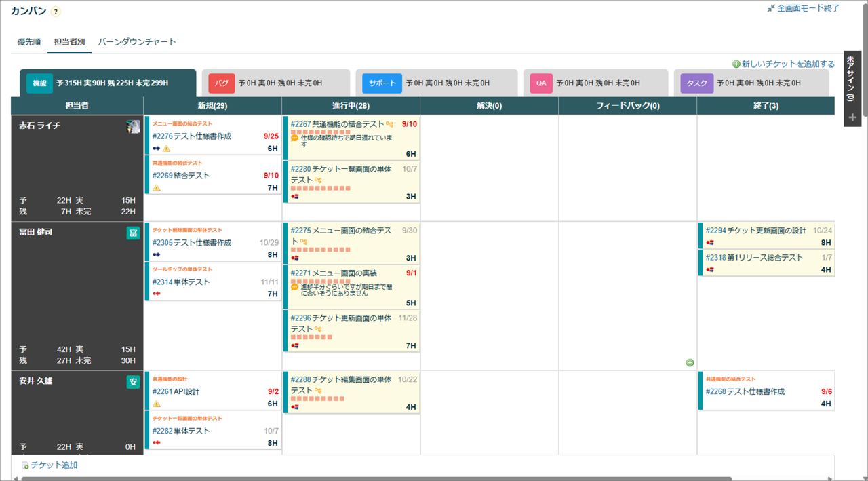The image size is (868, 481).
Task: Click the progress bar on ticket #2296
Action: click(311, 337)
